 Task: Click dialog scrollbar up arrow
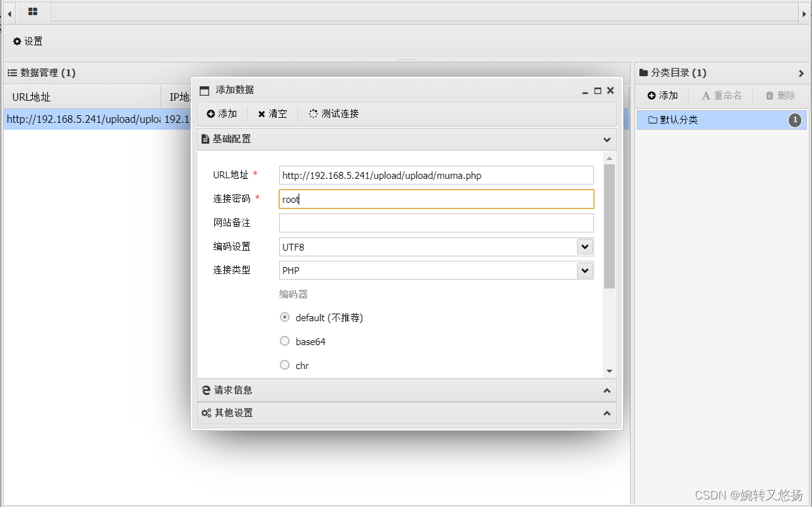click(609, 158)
